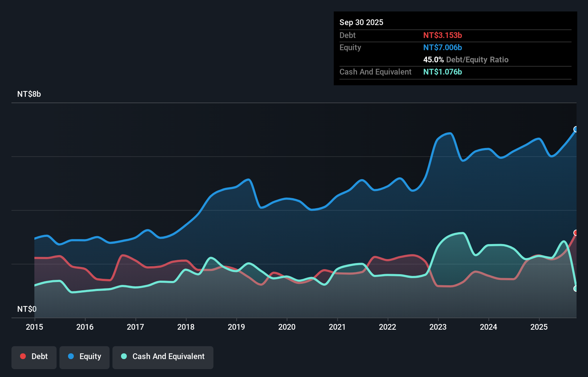Viewport: 588px width, 377px height.
Task: Toggle the Debt series visibility
Action: 34,356
